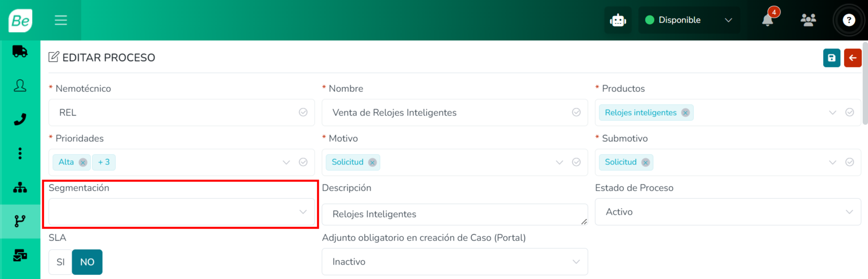
Task: Click the save process icon
Action: click(831, 58)
